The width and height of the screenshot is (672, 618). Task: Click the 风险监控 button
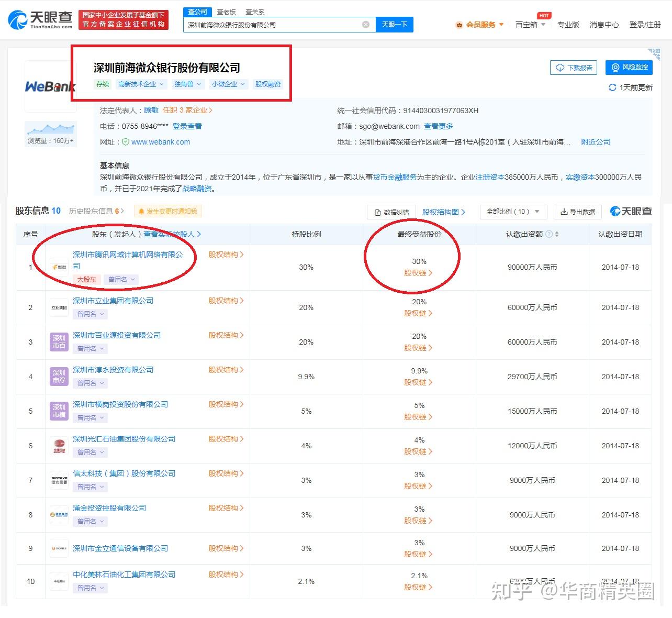click(629, 68)
